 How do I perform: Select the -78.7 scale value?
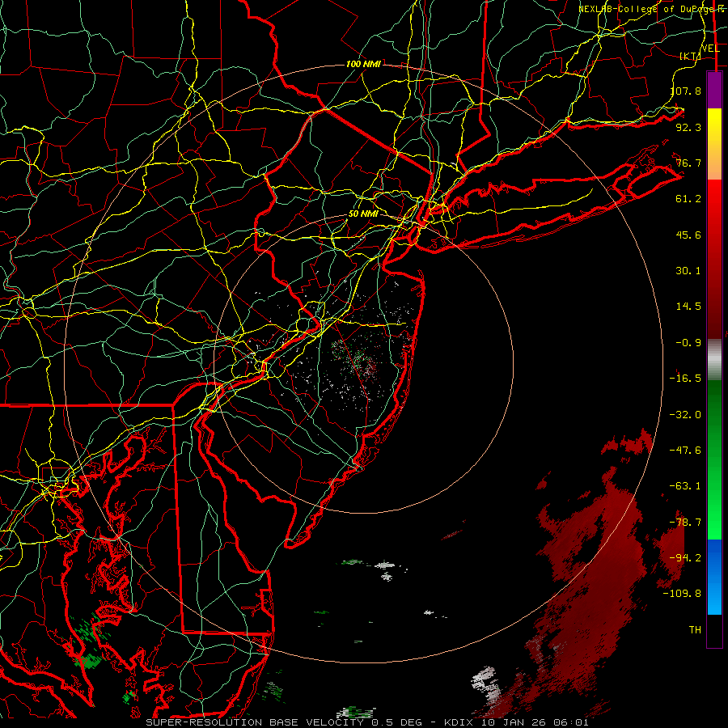[x=685, y=523]
